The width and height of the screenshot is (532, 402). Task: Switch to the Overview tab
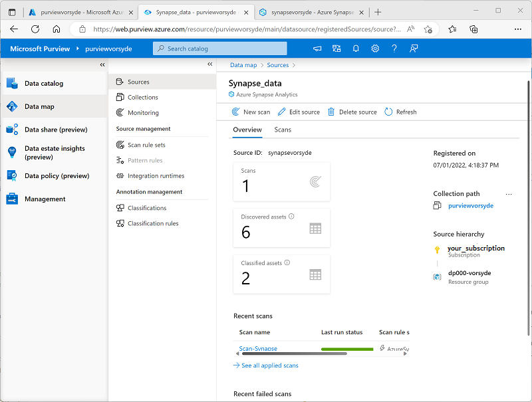point(247,130)
